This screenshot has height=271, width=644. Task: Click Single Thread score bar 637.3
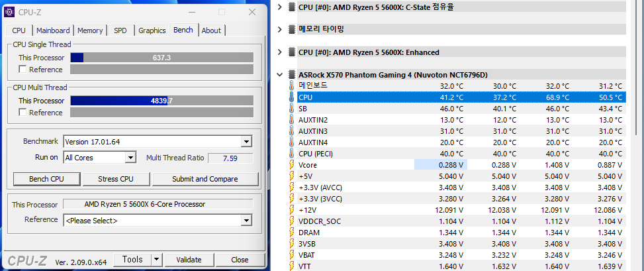tap(161, 58)
